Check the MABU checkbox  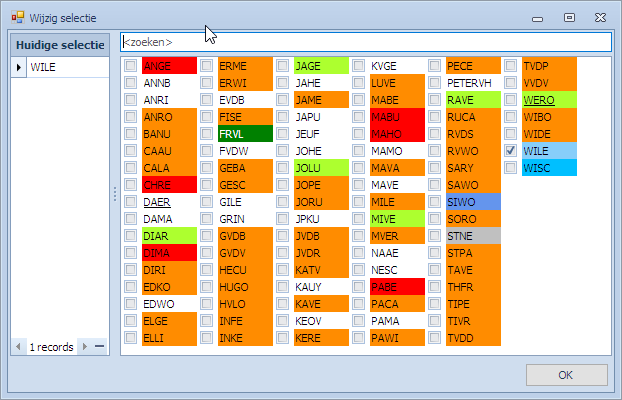(359, 117)
